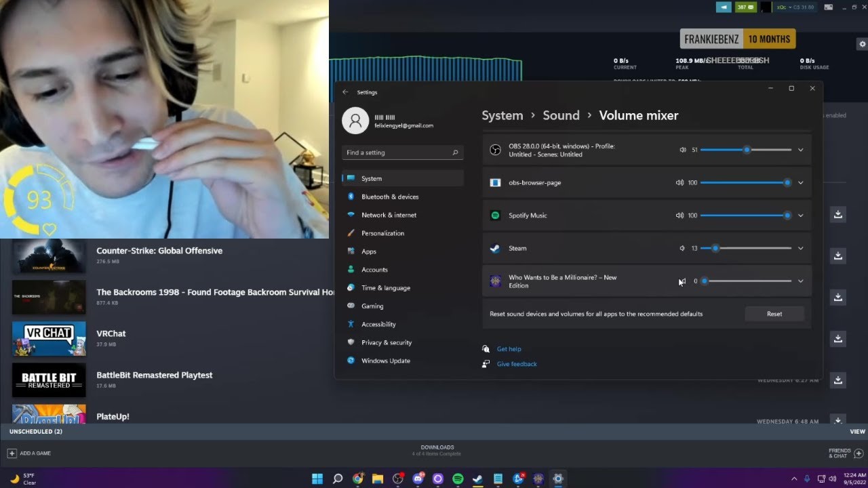Adjust the Steam app volume slider
The image size is (868, 488).
[746, 248]
